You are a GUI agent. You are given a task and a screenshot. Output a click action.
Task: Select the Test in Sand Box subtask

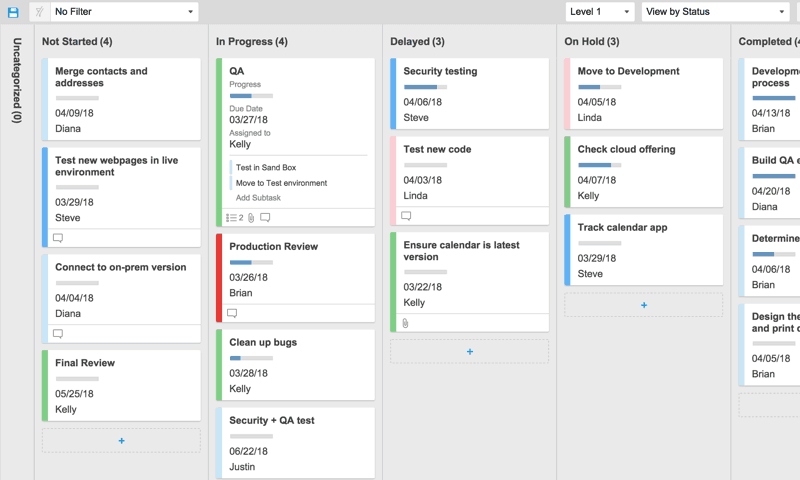pos(266,168)
